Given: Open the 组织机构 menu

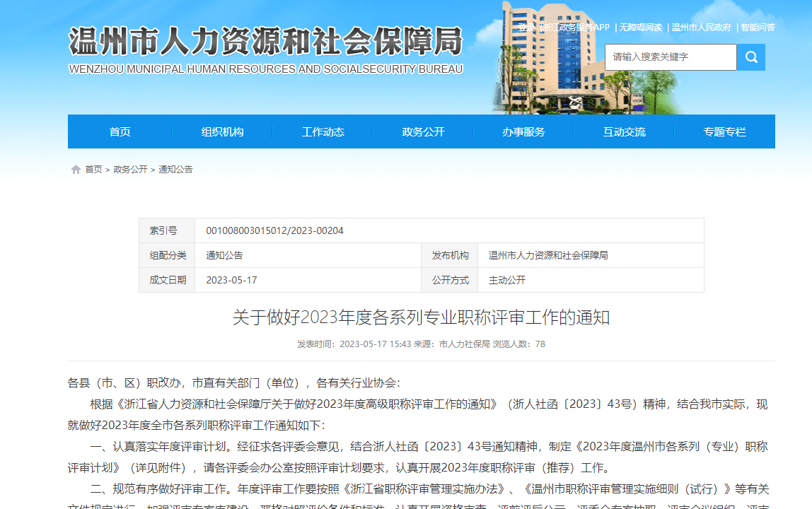Looking at the screenshot, I should point(222,132).
